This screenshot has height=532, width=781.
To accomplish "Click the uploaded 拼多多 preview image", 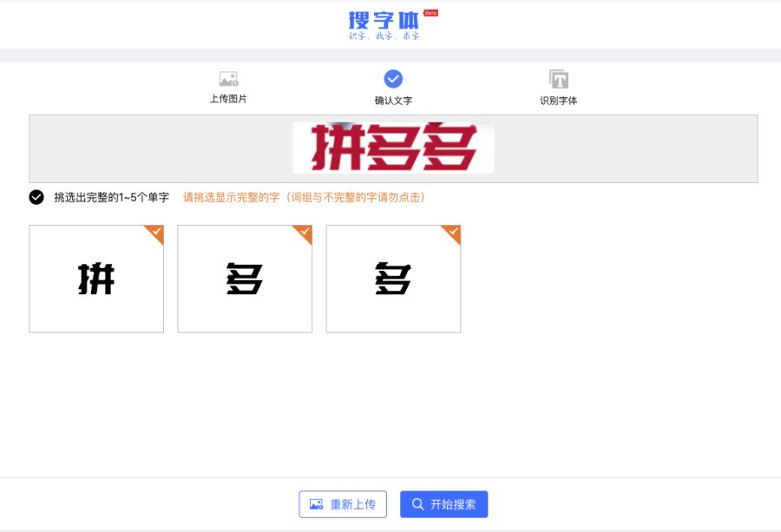I will [x=393, y=148].
